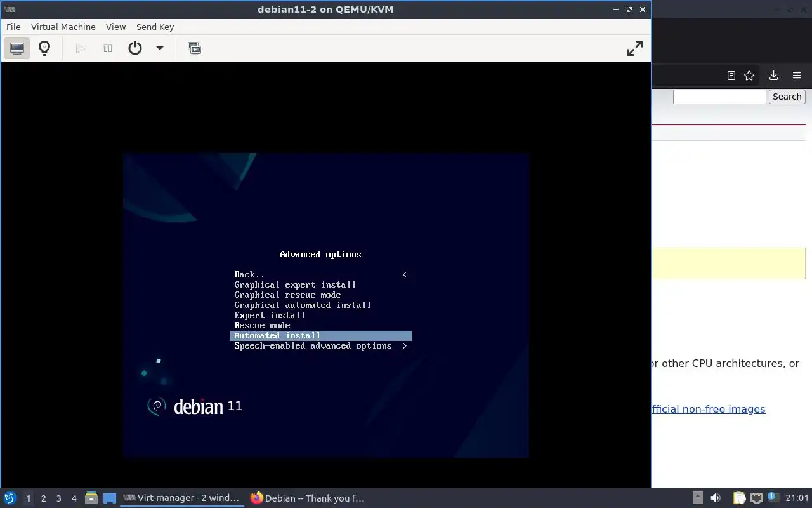Open the View menu
This screenshot has height=508, width=812.
(115, 27)
